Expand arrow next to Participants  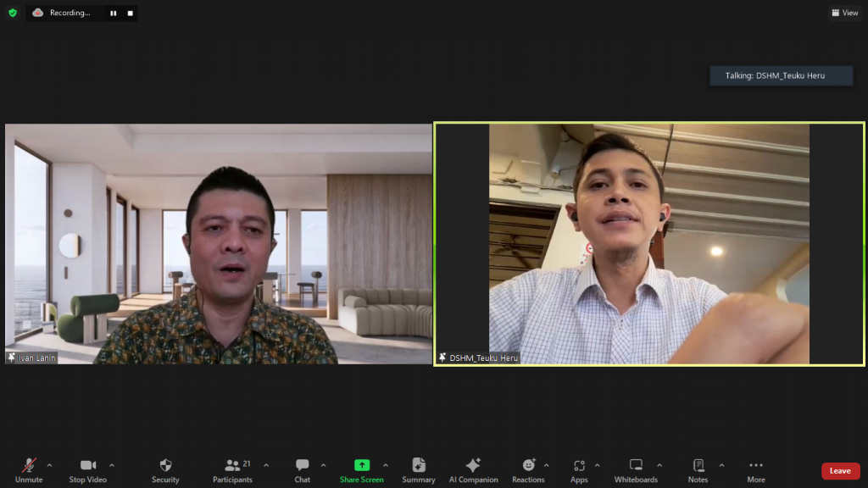coord(266,465)
